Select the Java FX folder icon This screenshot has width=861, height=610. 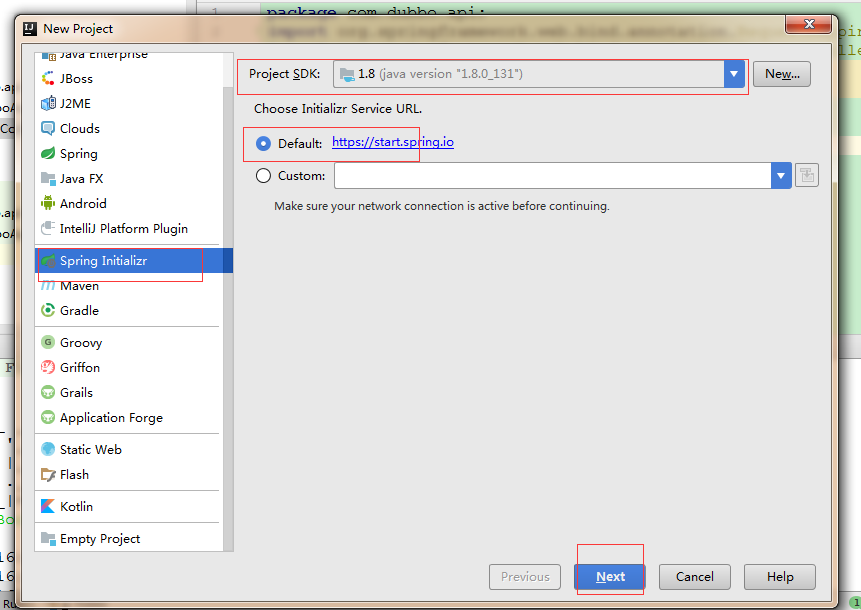coord(48,178)
